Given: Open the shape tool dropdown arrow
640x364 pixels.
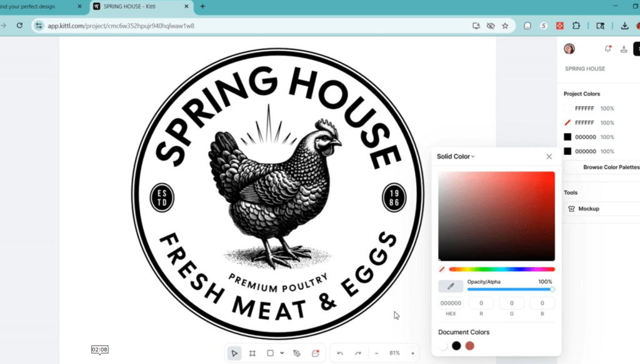Looking at the screenshot, I should pyautogui.click(x=282, y=353).
